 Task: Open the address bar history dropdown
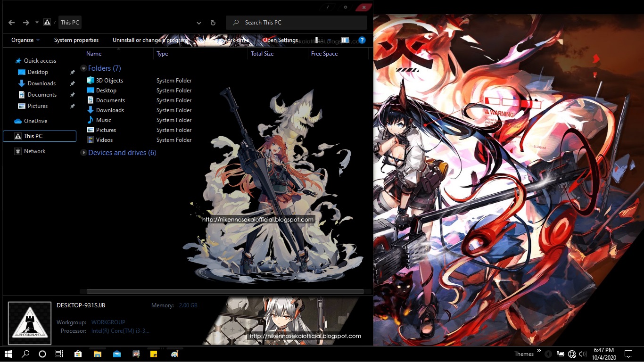click(199, 23)
